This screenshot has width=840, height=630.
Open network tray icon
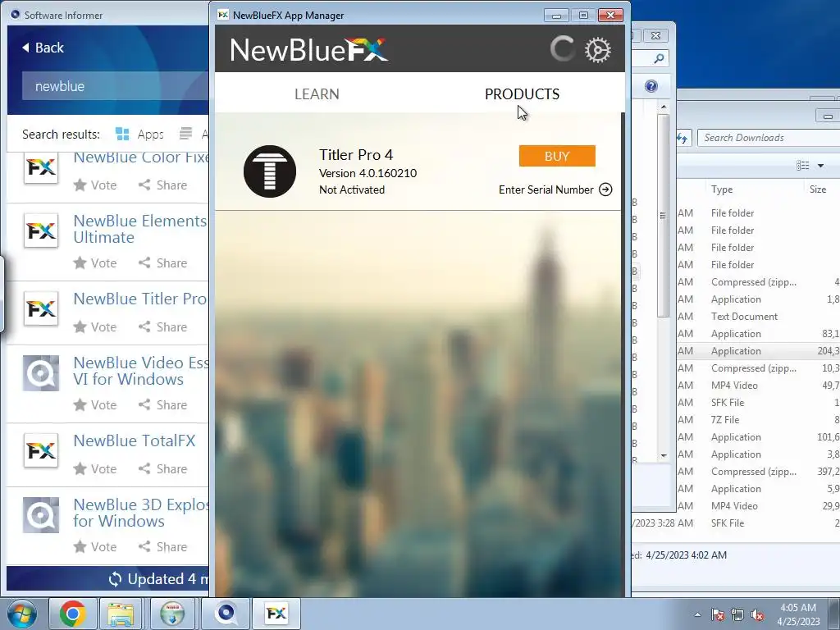click(737, 615)
